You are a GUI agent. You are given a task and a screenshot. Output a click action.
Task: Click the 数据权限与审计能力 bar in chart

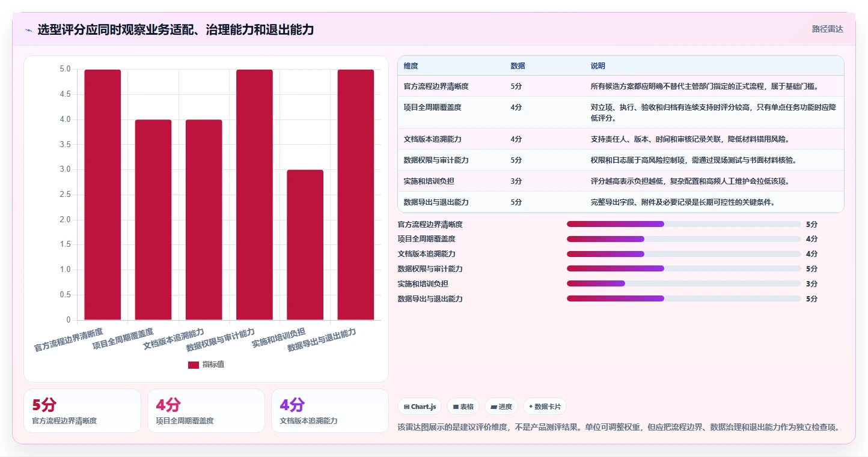coord(254,195)
